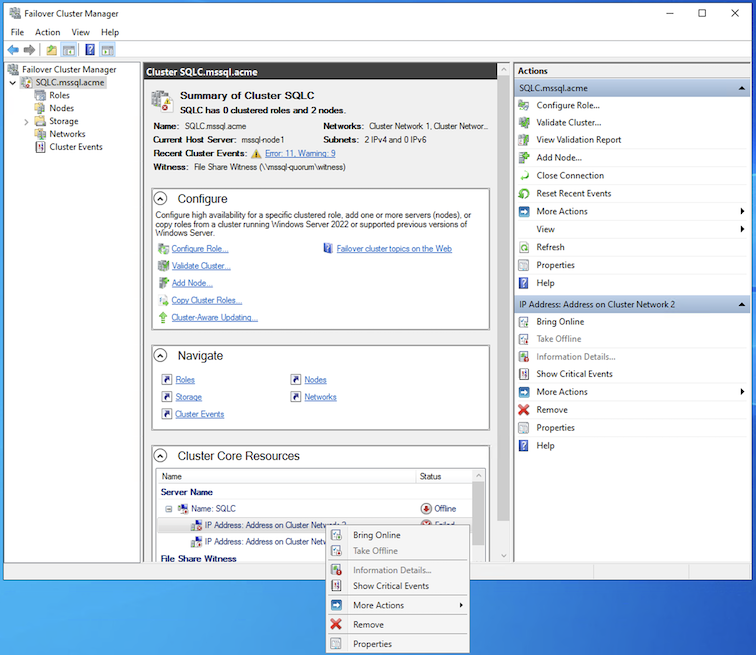Image resolution: width=756 pixels, height=655 pixels.
Task: Click the Cluster-Aware Updating... link
Action: pyautogui.click(x=215, y=318)
